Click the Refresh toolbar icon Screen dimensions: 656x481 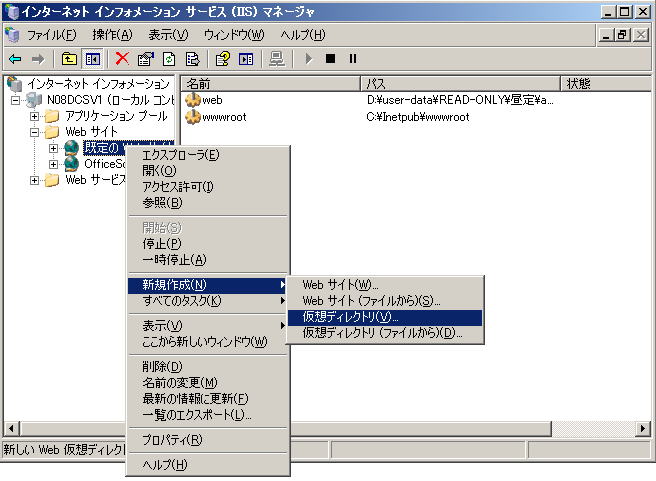coord(169,59)
